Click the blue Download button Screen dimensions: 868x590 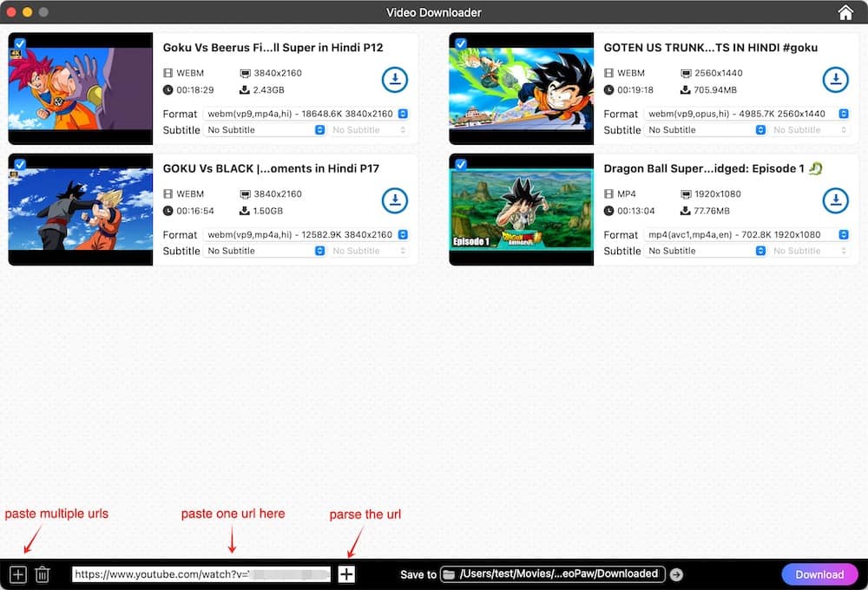pyautogui.click(x=819, y=574)
